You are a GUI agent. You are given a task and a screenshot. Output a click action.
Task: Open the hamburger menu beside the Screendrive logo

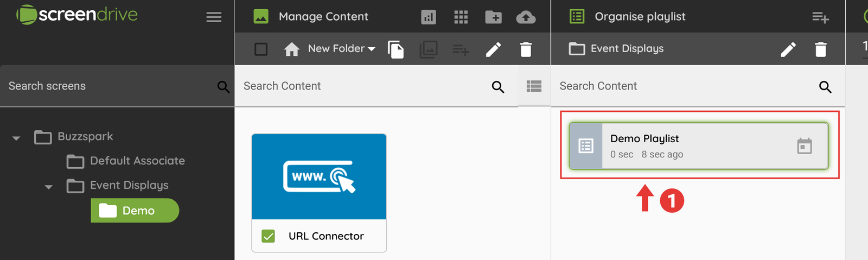[214, 17]
